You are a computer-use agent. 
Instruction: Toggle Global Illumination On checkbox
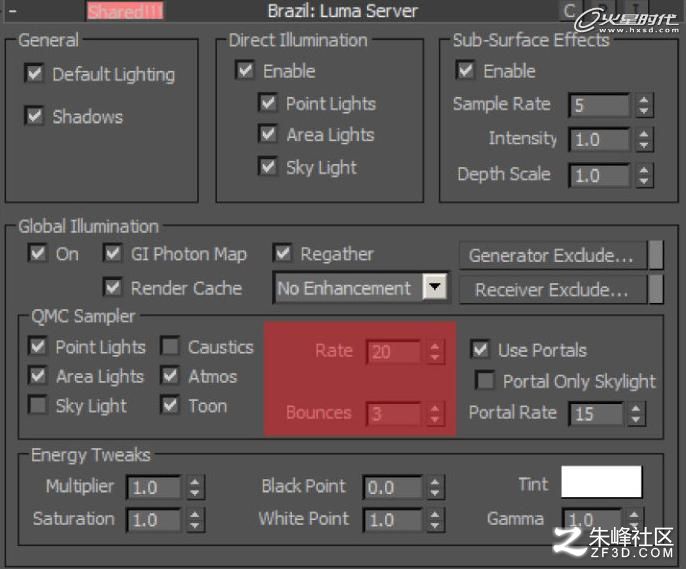[37, 253]
